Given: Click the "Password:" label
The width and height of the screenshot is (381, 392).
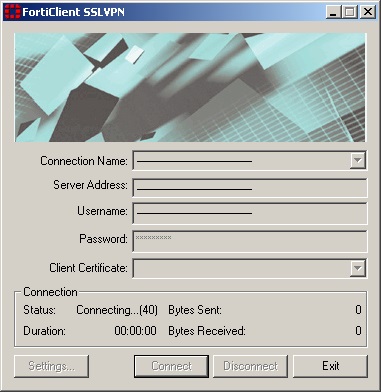Looking at the screenshot, I should pyautogui.click(x=103, y=239).
